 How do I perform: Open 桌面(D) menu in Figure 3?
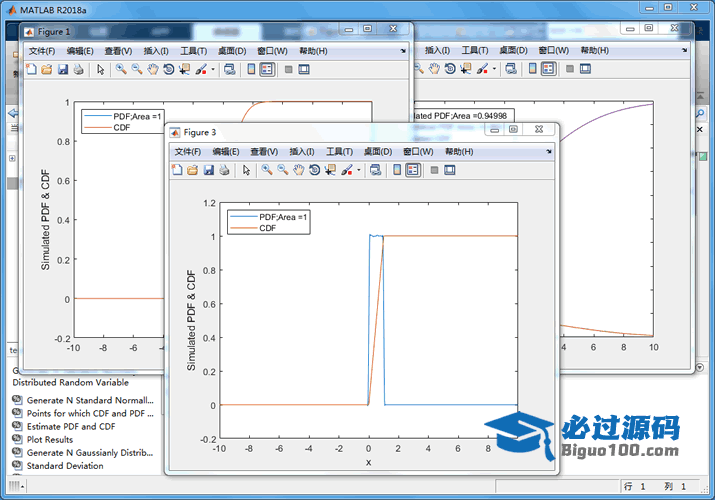click(378, 152)
